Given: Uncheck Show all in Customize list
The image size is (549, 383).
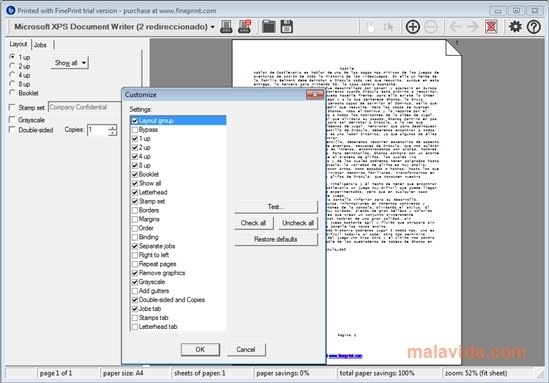Looking at the screenshot, I should [135, 183].
